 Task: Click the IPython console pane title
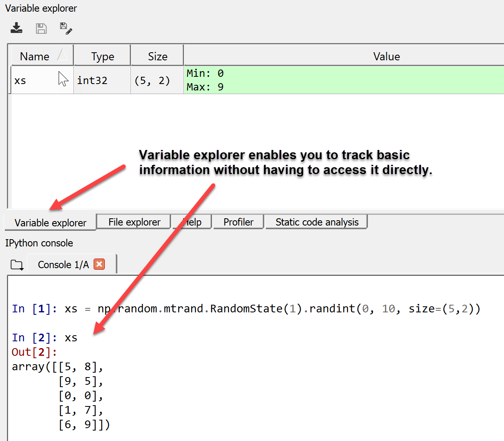tap(39, 243)
